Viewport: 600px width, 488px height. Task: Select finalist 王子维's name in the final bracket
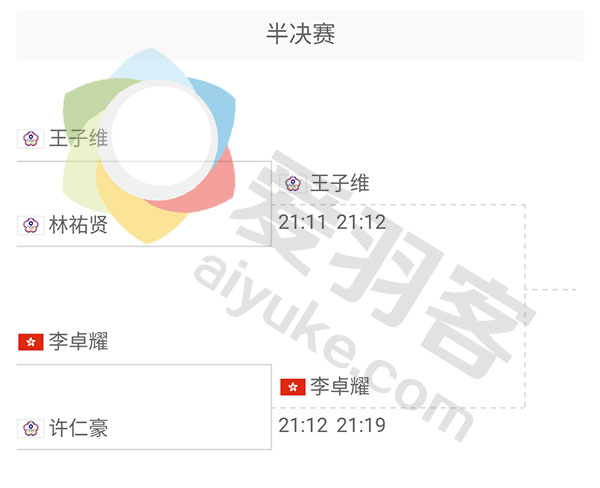pos(340,183)
